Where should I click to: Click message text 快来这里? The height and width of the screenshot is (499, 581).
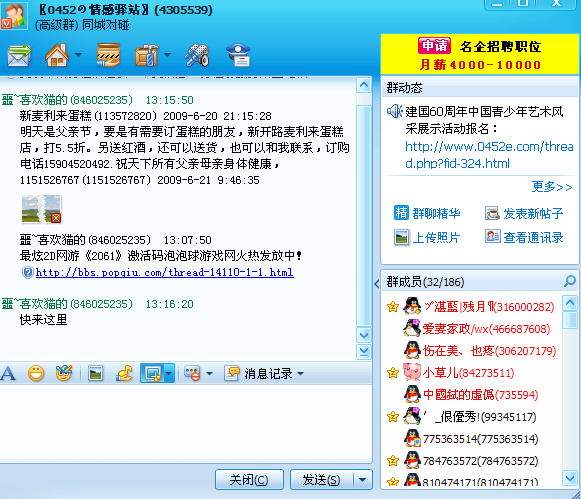coord(43,320)
